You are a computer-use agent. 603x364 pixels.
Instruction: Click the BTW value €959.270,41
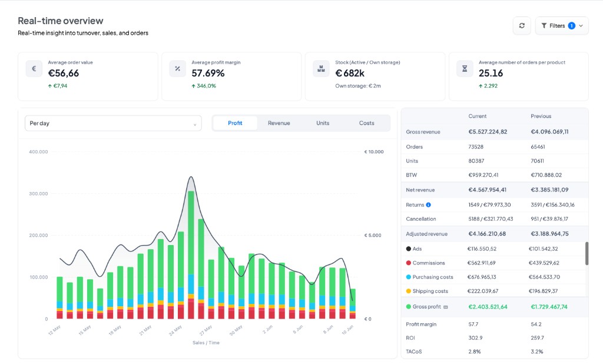click(483, 175)
